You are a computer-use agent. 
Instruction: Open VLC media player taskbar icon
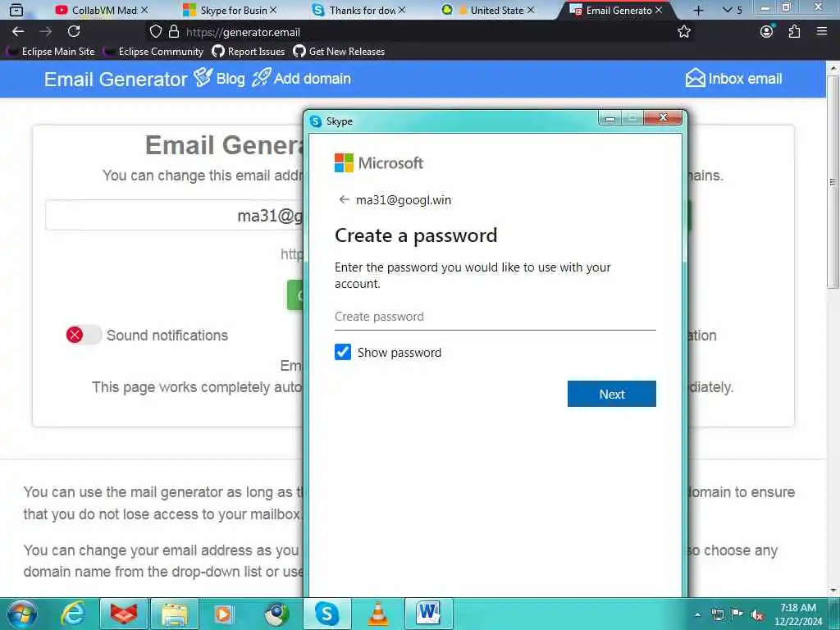378,614
